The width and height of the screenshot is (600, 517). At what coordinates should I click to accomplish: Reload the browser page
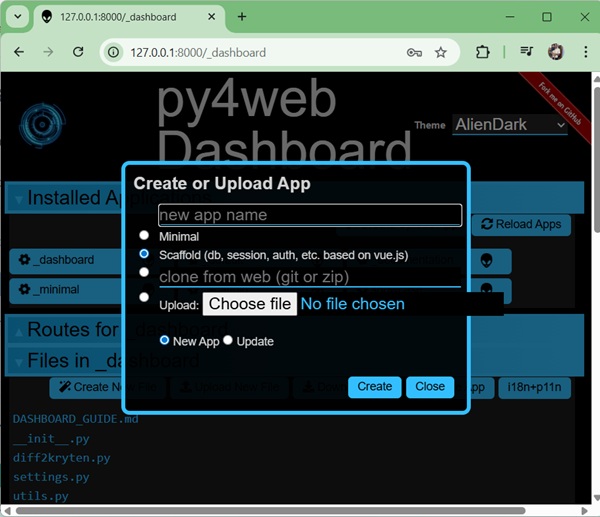[78, 52]
